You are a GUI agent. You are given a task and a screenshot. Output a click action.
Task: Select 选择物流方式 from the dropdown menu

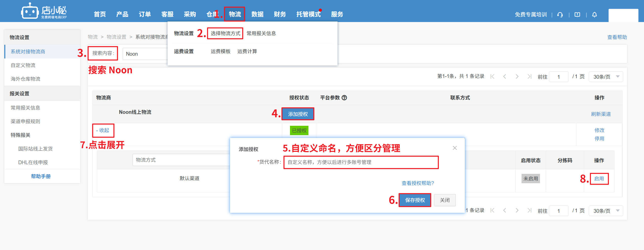[225, 33]
